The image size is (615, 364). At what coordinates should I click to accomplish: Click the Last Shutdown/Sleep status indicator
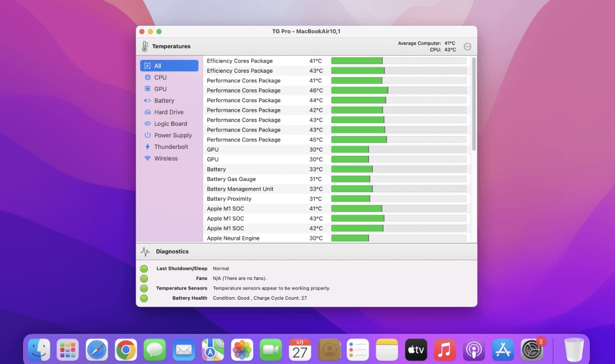pos(144,269)
